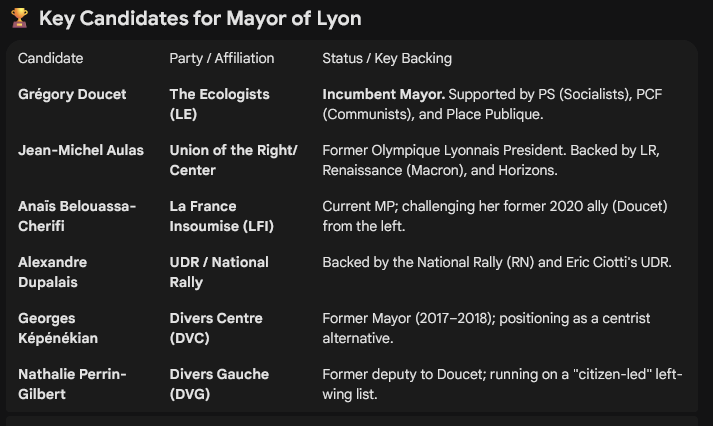Click the Divers Centre (DVC) cell
Viewport: 713px width, 426px height.
point(216,328)
